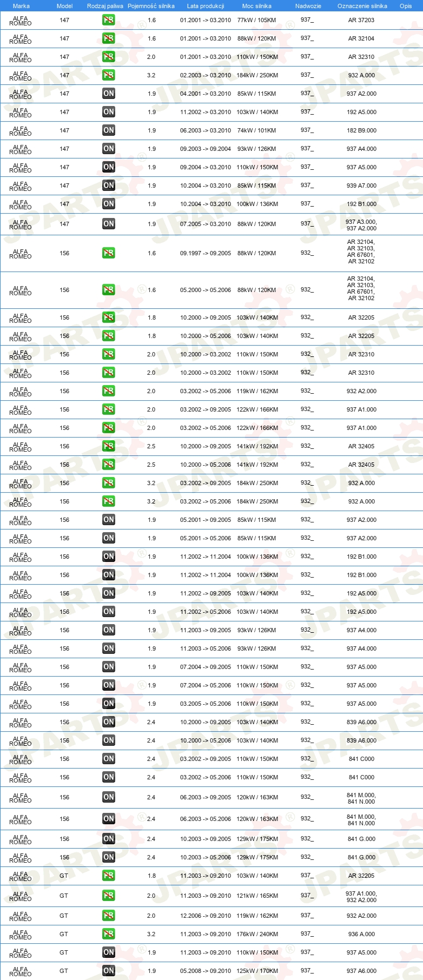Click the 939 A7.000 engine code cell

pyautogui.click(x=361, y=186)
